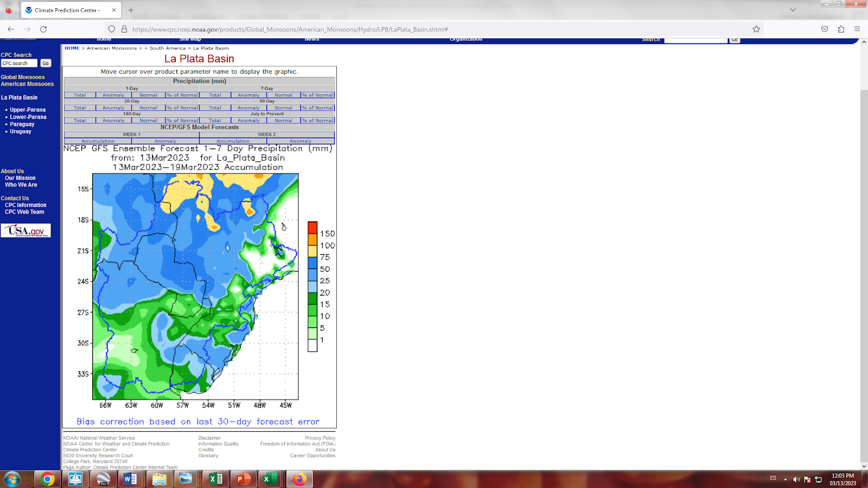The image size is (868, 488).
Task: Click ES language indicator in tray
Action: pos(773,478)
